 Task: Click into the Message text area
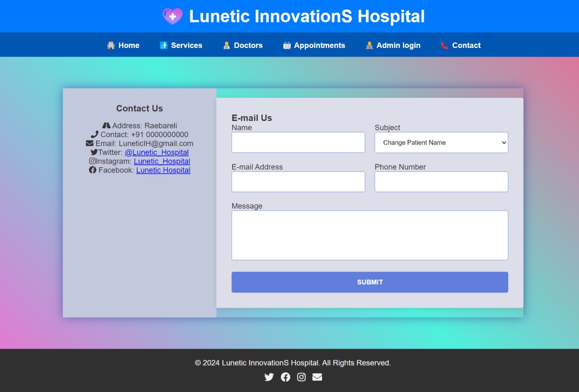coord(370,235)
